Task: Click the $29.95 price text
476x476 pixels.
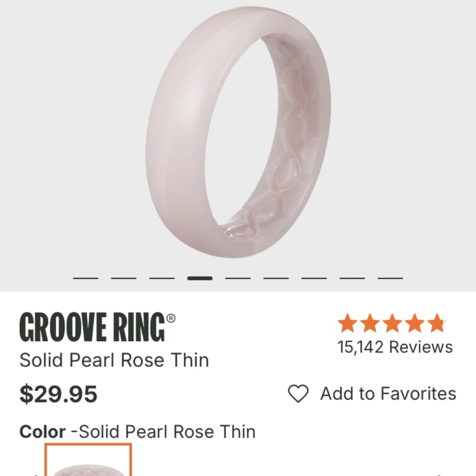Action: coord(57,394)
